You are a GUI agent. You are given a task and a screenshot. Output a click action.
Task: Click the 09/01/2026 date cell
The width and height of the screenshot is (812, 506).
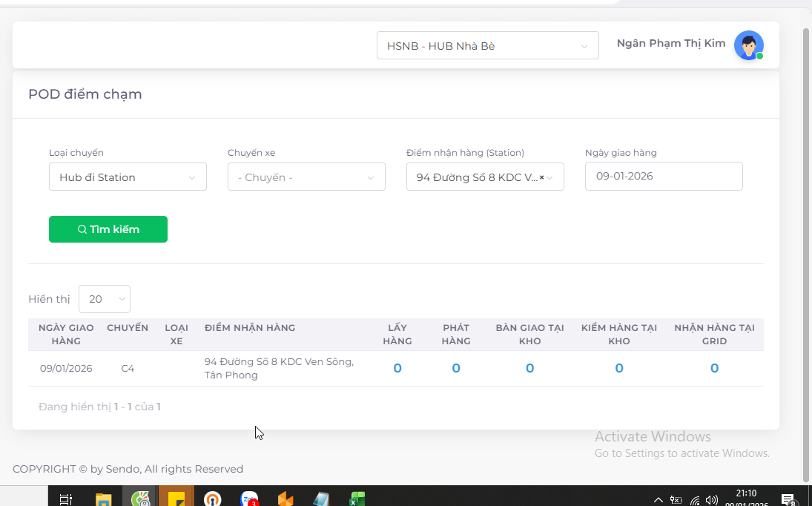[x=66, y=368]
